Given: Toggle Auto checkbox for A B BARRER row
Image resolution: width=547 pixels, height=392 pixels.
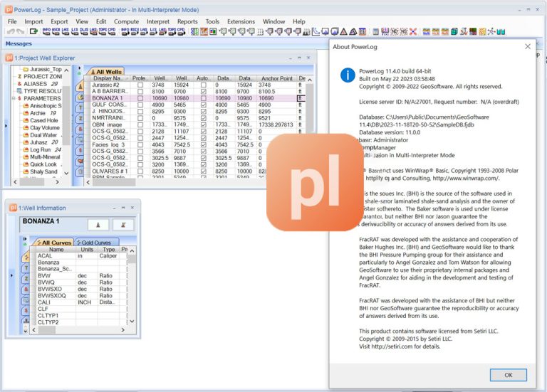Looking at the screenshot, I should [x=204, y=92].
